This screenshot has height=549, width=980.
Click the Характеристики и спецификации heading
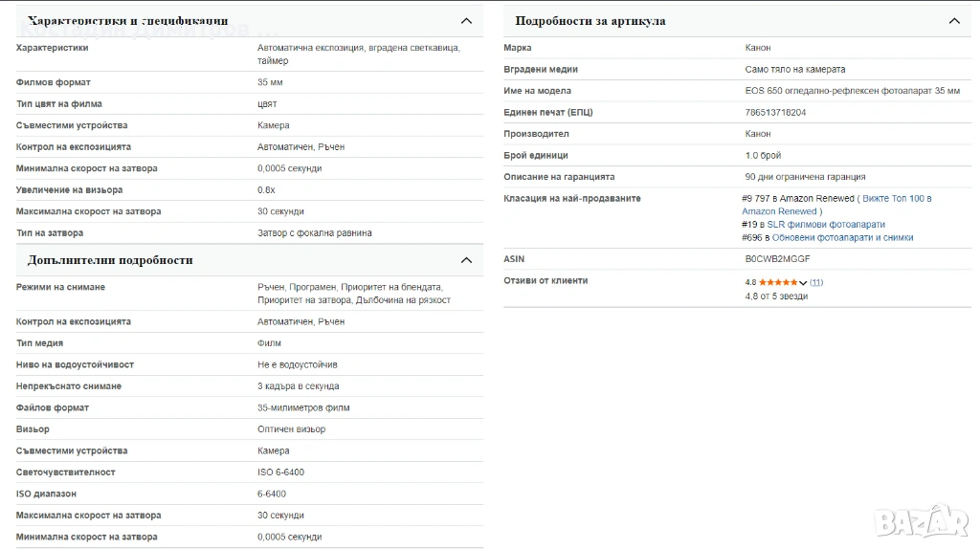click(x=128, y=21)
